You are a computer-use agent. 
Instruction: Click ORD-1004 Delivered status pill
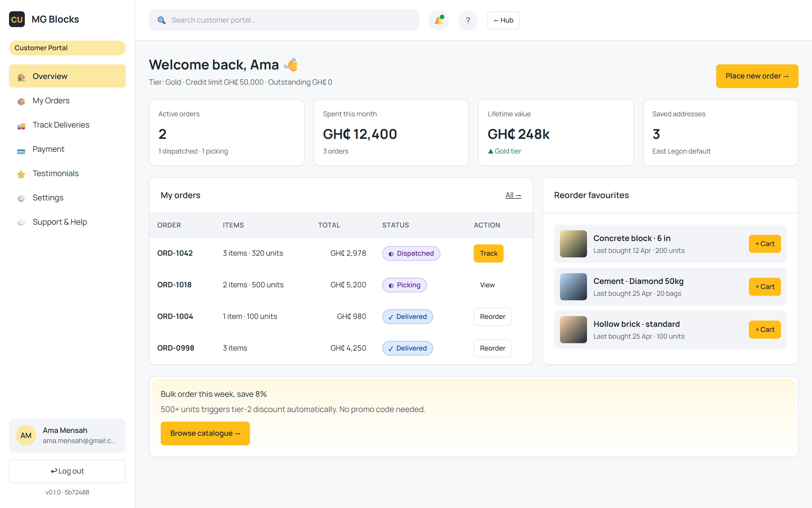(407, 316)
